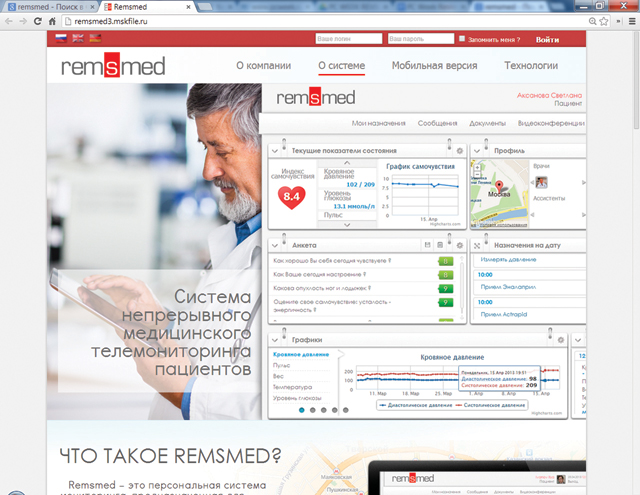Switch site language to Russian flag
Screen dimensions: 640x495
pyautogui.click(x=61, y=39)
